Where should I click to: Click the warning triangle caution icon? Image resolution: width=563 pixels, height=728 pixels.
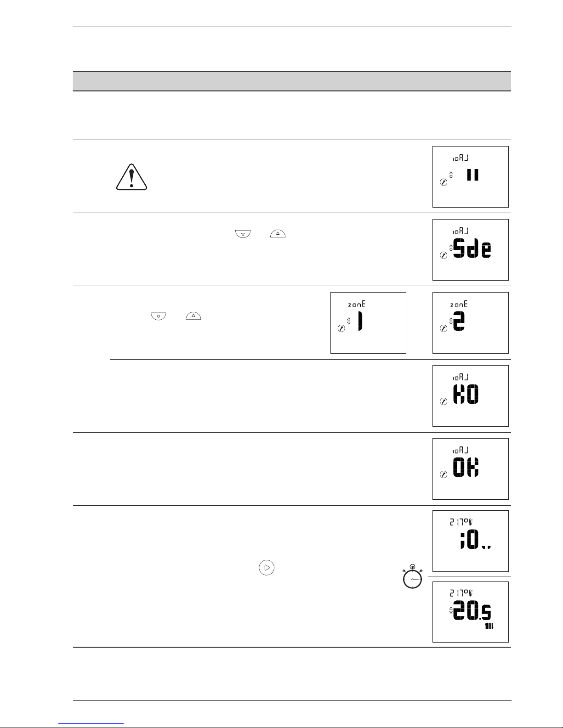(x=131, y=177)
